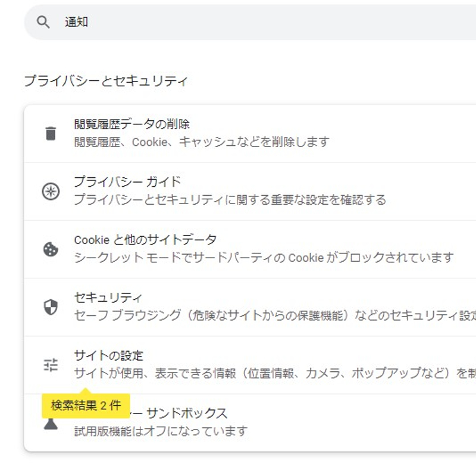Click the 検索結果 2 件 yellow bubble
The width and height of the screenshot is (476, 476).
tap(86, 406)
